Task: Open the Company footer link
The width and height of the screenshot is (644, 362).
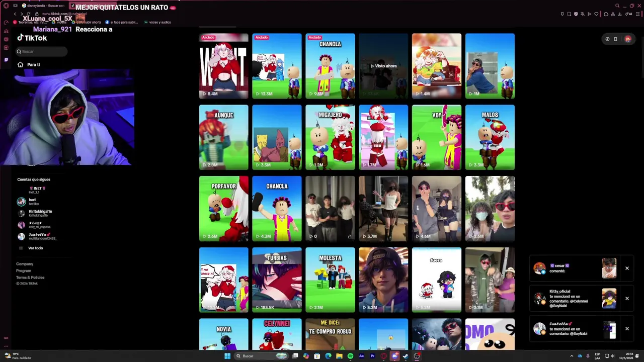Action: [x=25, y=264]
